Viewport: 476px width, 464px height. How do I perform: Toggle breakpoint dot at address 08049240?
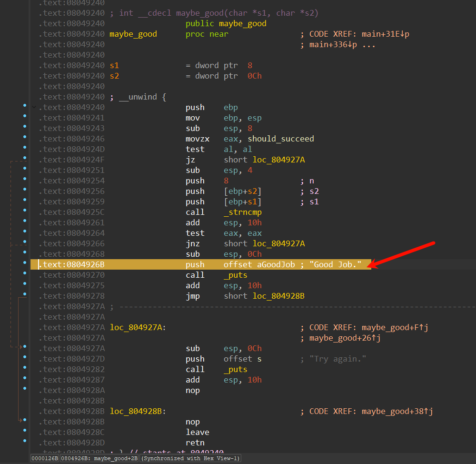tap(25, 105)
